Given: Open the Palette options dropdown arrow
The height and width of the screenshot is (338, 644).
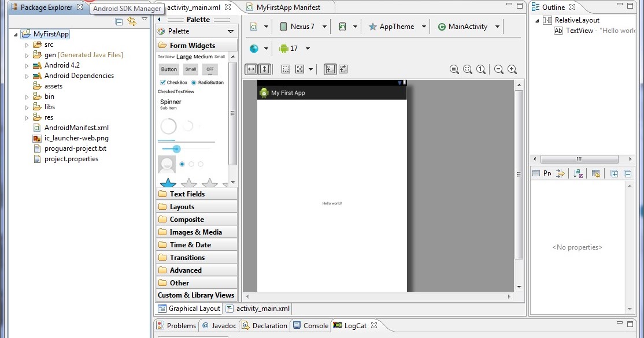Looking at the screenshot, I should (231, 31).
